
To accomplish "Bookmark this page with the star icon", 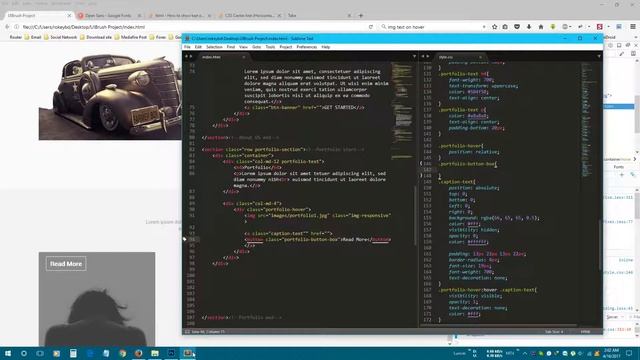I will tap(495, 27).
